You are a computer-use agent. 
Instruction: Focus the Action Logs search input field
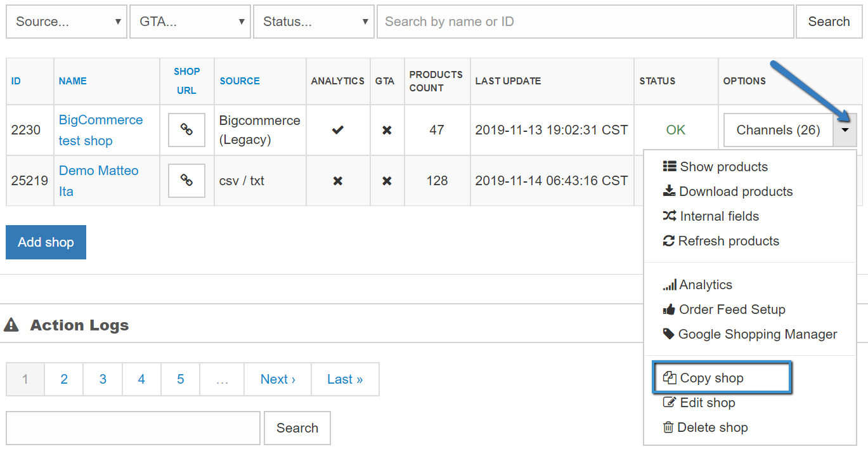point(133,428)
